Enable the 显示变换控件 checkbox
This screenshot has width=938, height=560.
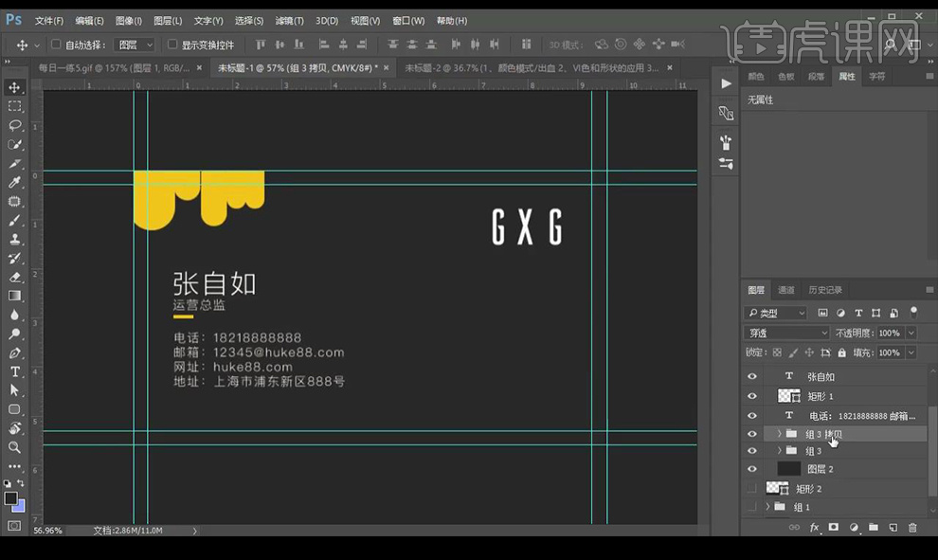(172, 45)
